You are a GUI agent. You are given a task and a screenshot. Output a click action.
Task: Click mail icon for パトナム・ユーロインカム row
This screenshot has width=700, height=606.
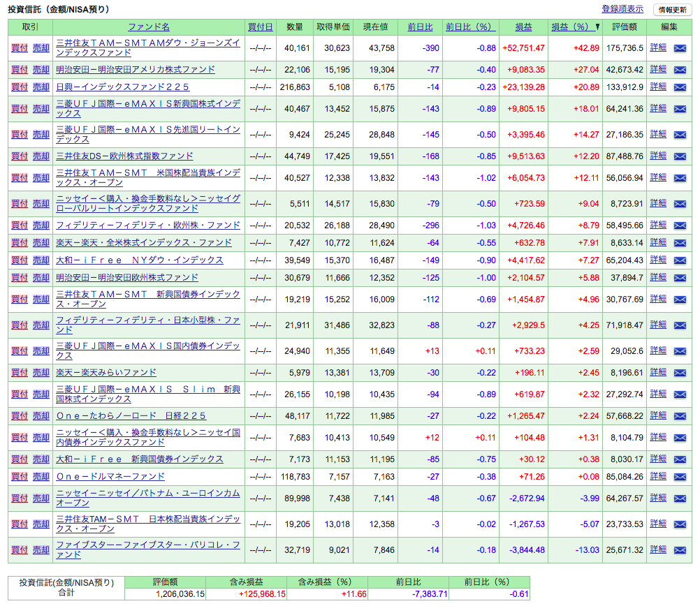coord(680,498)
